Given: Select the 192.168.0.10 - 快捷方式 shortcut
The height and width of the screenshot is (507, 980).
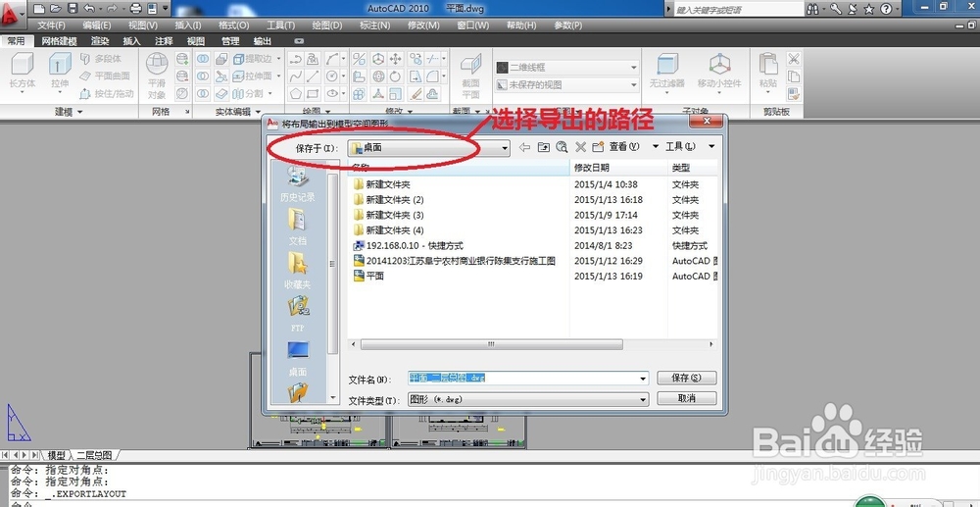Looking at the screenshot, I should (408, 246).
